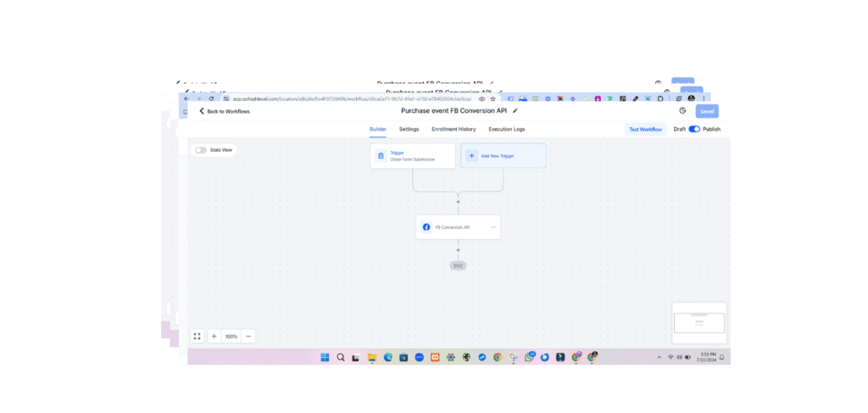Click the trigger clipboard icon

381,156
